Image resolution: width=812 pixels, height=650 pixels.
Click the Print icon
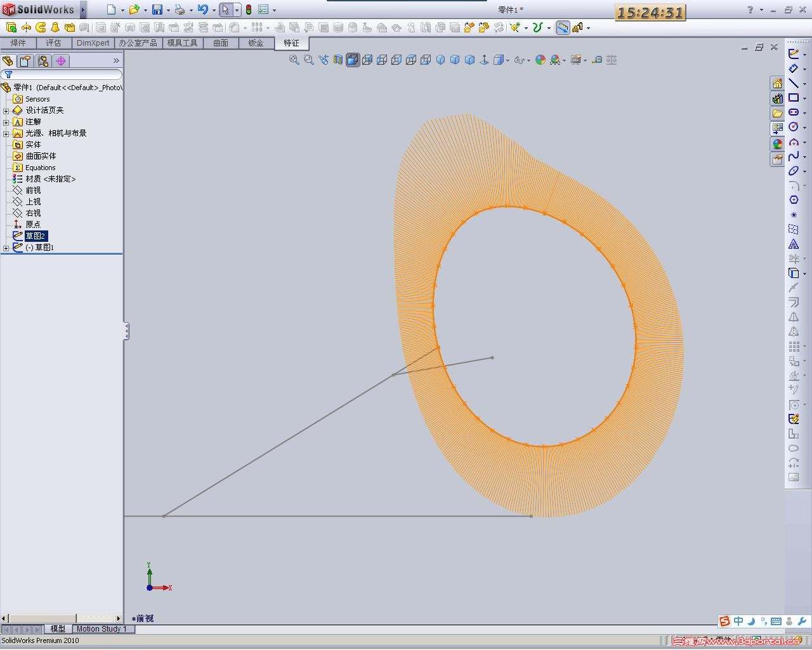coord(180,10)
